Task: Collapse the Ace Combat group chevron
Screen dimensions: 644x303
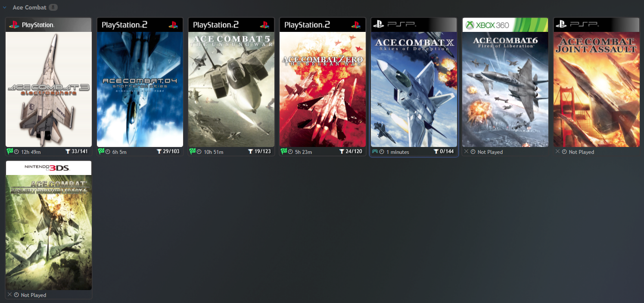Action: 5,7
